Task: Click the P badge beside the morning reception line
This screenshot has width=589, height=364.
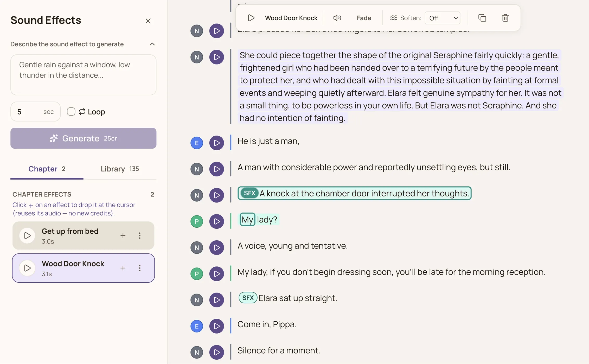Action: click(x=197, y=274)
